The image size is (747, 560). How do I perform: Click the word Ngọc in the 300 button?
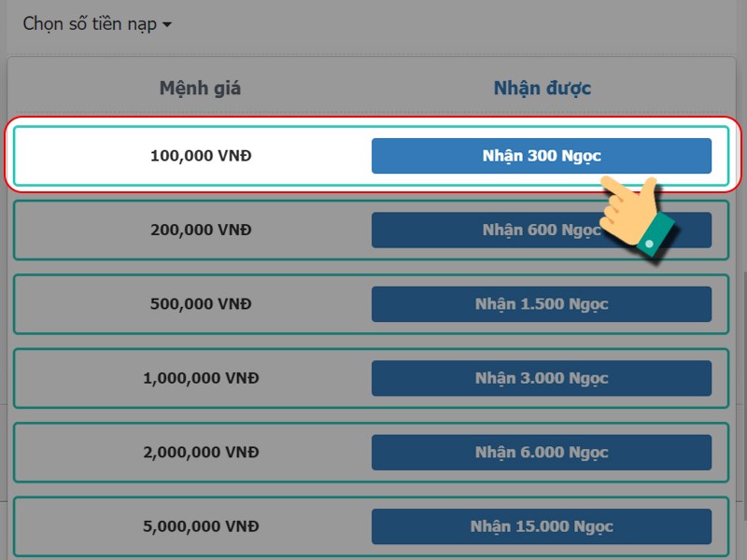(x=581, y=156)
